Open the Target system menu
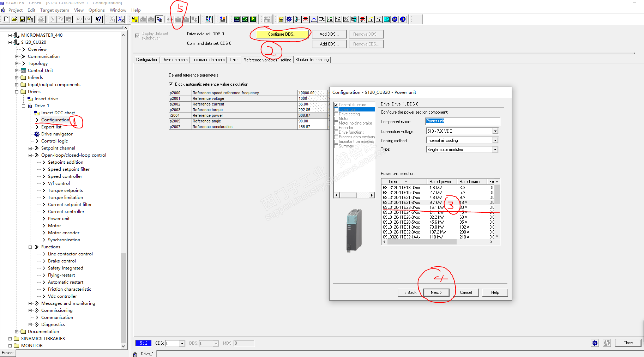The image size is (644, 357). click(54, 10)
